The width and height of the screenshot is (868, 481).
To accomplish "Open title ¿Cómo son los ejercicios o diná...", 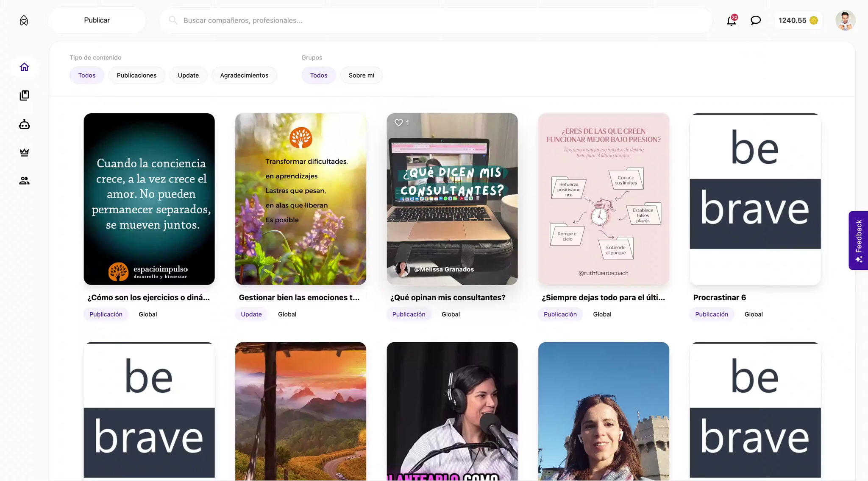I will [x=149, y=297].
